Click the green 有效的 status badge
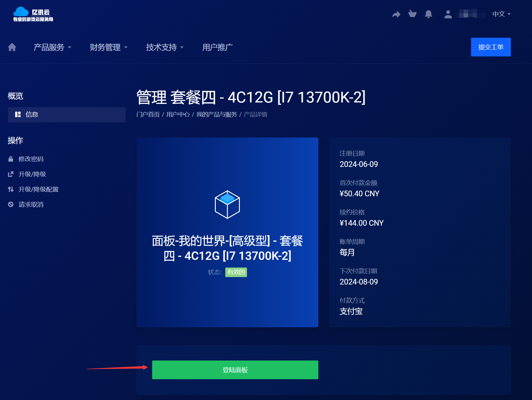 coord(236,272)
